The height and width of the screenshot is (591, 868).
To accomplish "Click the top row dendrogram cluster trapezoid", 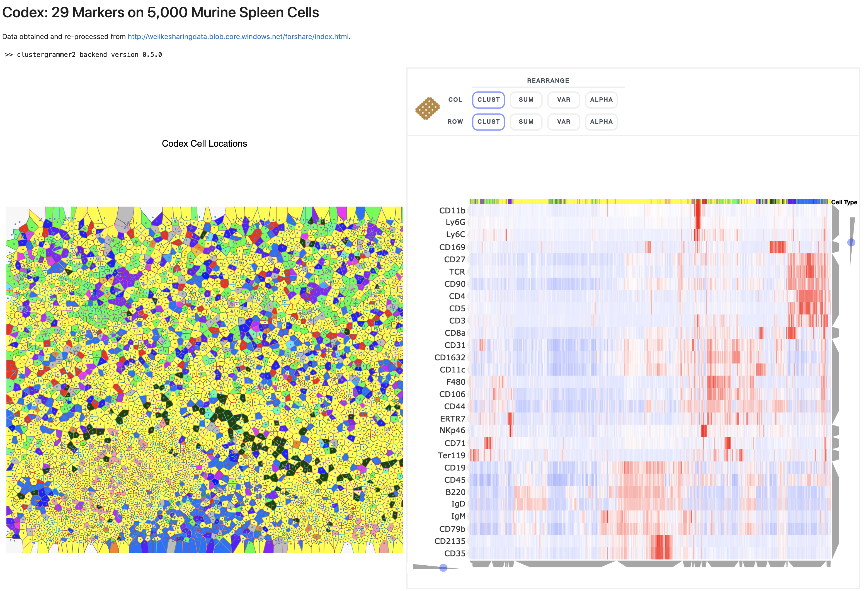I will pyautogui.click(x=835, y=222).
